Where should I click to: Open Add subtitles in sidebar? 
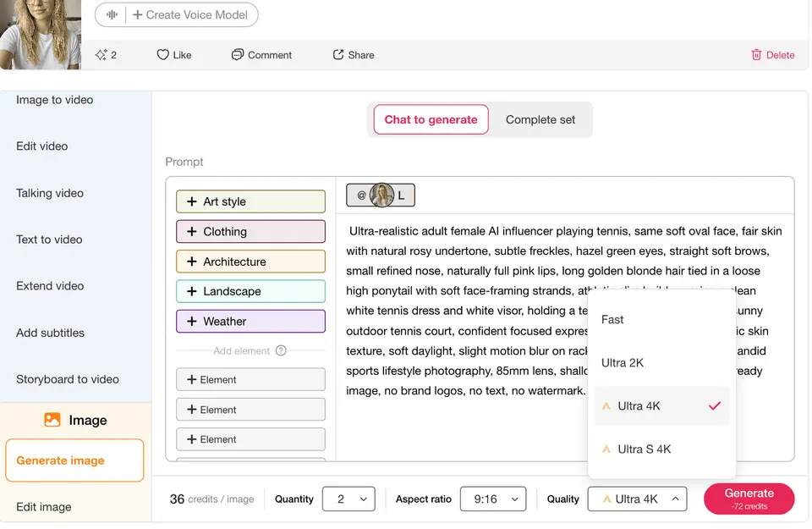[x=50, y=333]
